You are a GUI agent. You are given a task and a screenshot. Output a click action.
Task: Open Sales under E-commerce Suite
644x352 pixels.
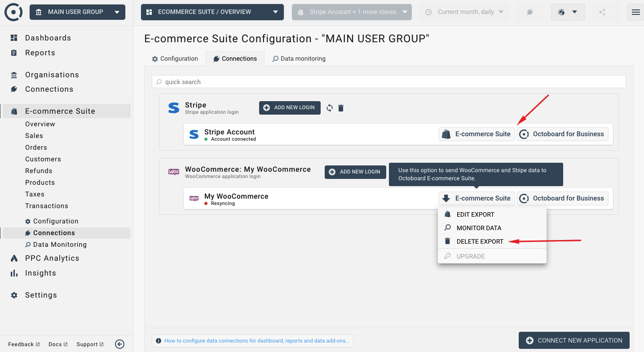click(x=34, y=136)
